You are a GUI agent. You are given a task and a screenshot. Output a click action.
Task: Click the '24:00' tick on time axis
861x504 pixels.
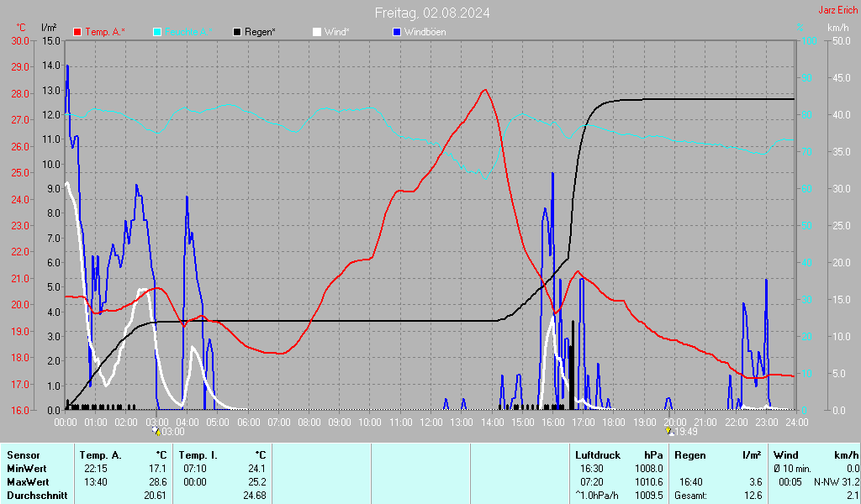tap(797, 423)
